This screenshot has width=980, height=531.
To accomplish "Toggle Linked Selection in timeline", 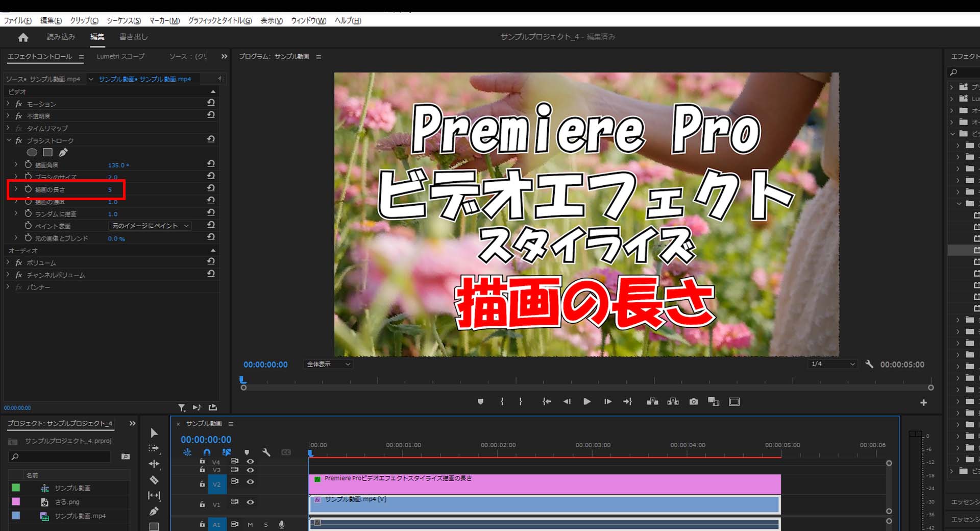I will coord(227,452).
